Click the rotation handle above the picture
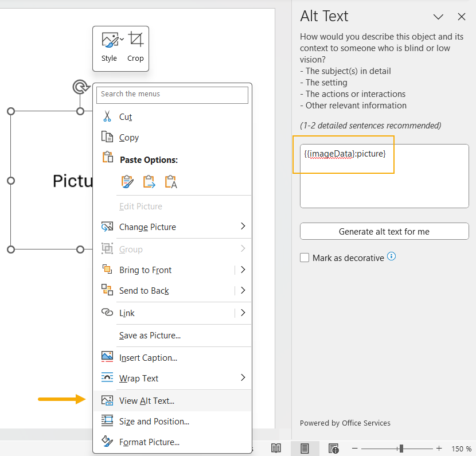The image size is (476, 456). point(81,87)
